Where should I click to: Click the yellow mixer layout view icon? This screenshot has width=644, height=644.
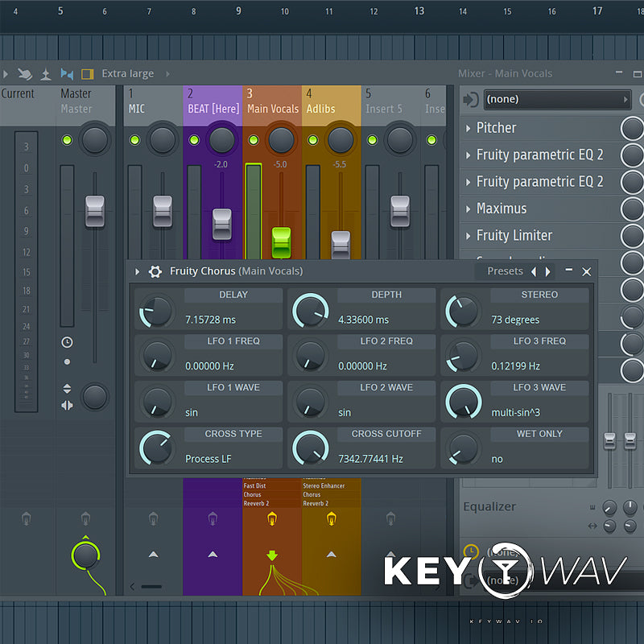click(88, 74)
